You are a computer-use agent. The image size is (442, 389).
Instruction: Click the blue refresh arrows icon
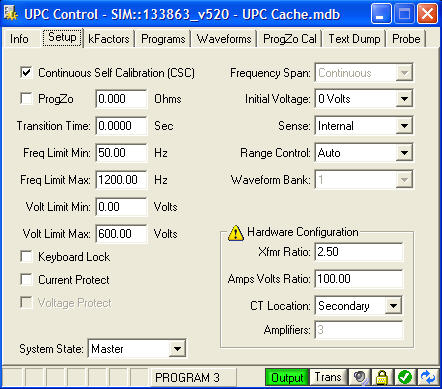click(x=427, y=377)
